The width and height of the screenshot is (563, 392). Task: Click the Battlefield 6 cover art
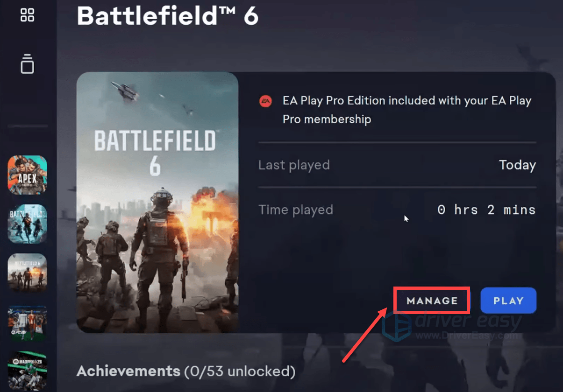tap(157, 202)
